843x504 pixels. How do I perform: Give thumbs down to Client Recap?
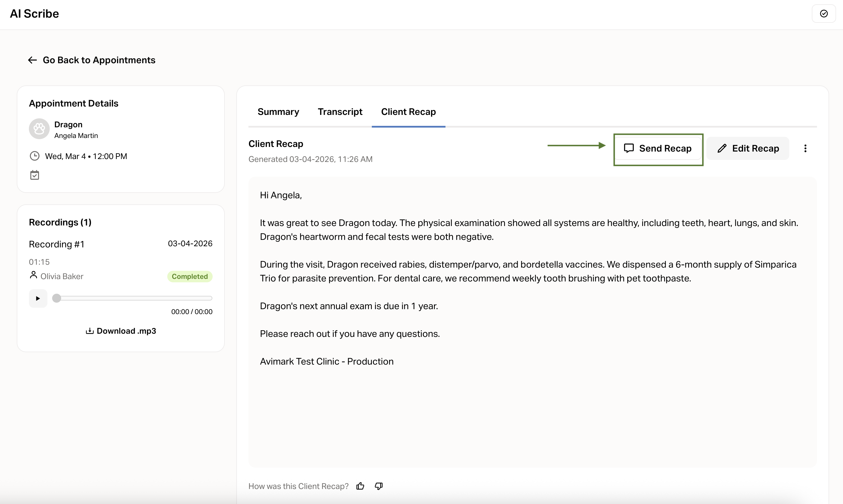pos(379,486)
